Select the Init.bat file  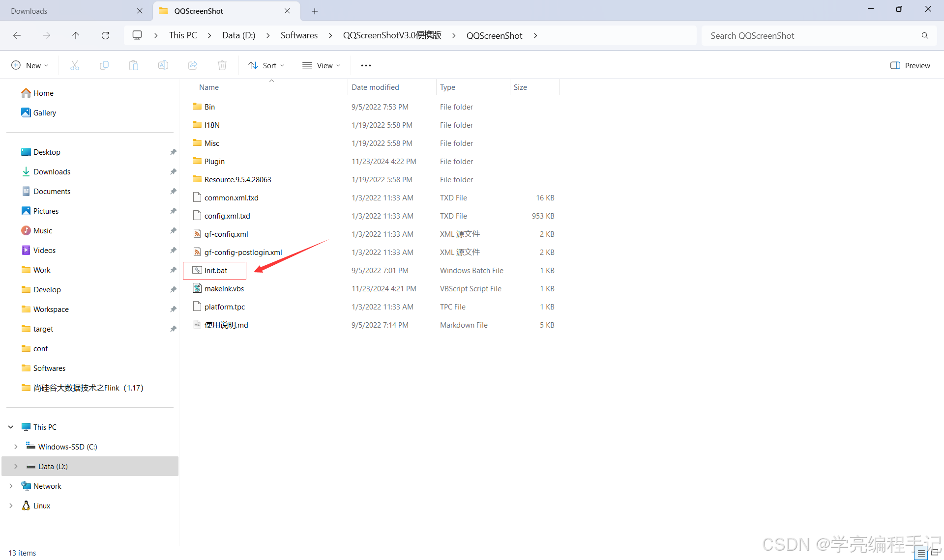pyautogui.click(x=216, y=270)
